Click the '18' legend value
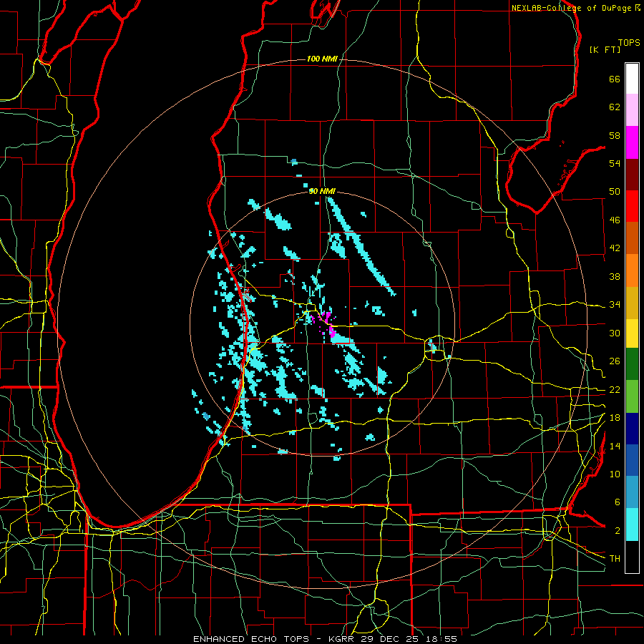Image resolution: width=644 pixels, height=644 pixels. pyautogui.click(x=615, y=418)
